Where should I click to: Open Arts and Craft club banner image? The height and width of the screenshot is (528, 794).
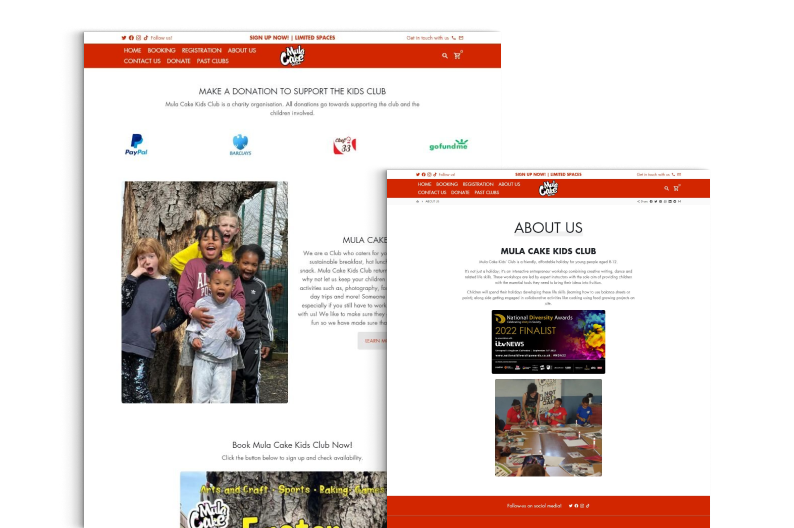(x=284, y=500)
